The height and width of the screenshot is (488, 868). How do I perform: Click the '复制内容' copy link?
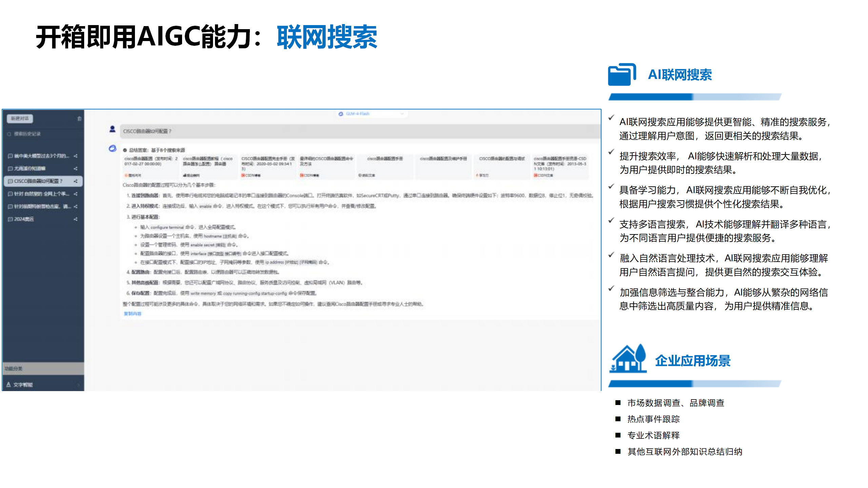(133, 314)
